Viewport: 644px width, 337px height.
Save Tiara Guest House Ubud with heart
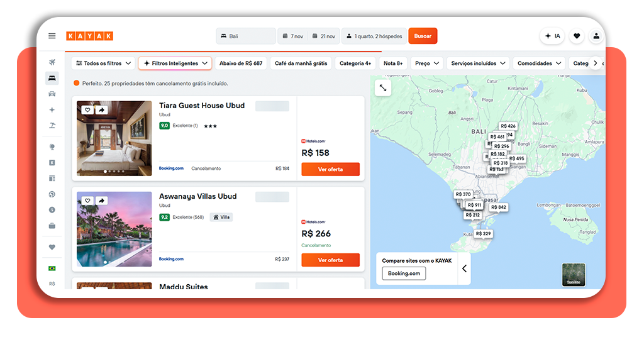(x=87, y=109)
